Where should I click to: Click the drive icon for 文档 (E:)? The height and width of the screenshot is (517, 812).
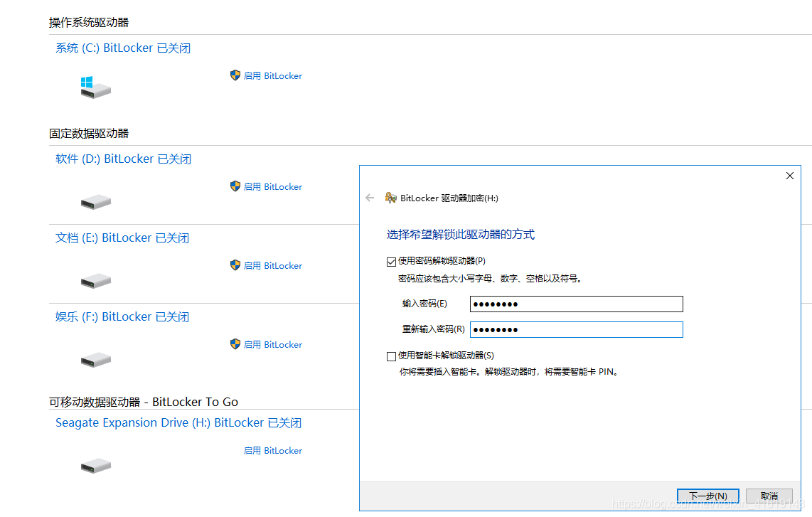coord(96,281)
